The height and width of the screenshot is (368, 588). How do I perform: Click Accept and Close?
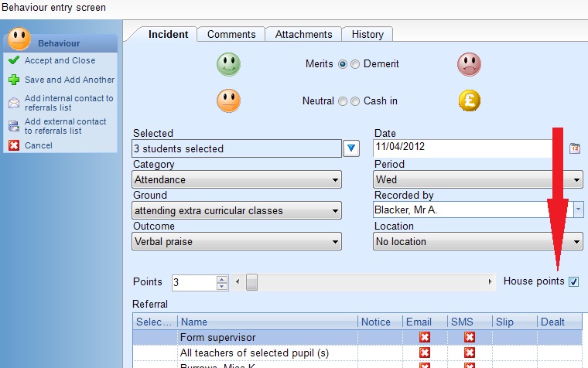point(60,60)
